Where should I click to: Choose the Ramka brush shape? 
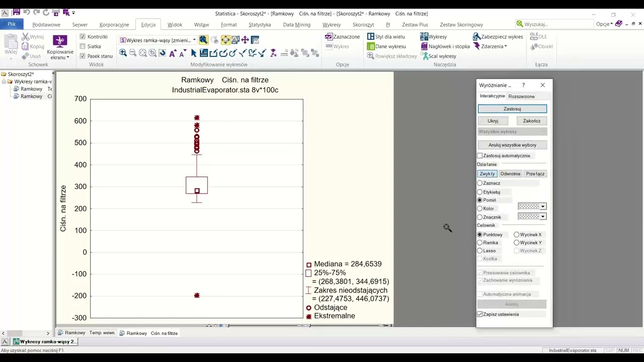click(x=480, y=242)
